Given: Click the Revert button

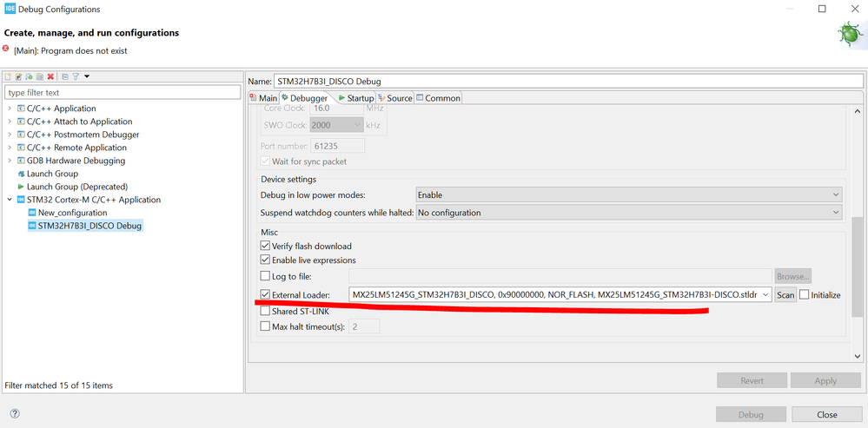Looking at the screenshot, I should tap(752, 380).
